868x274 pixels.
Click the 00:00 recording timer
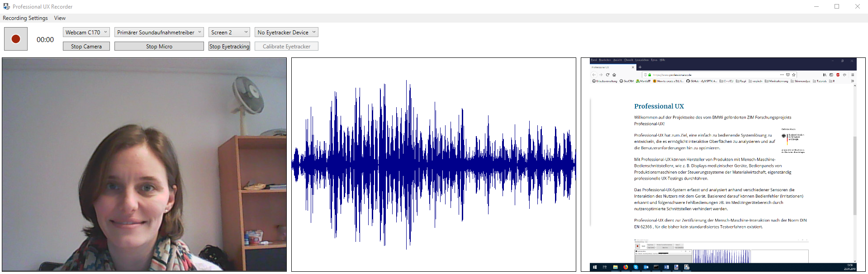tap(45, 40)
